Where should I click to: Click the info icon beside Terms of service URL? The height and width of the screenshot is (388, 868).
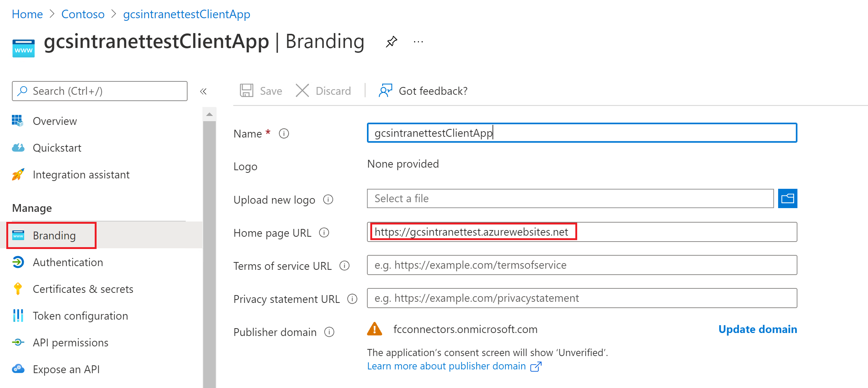pyautogui.click(x=345, y=266)
